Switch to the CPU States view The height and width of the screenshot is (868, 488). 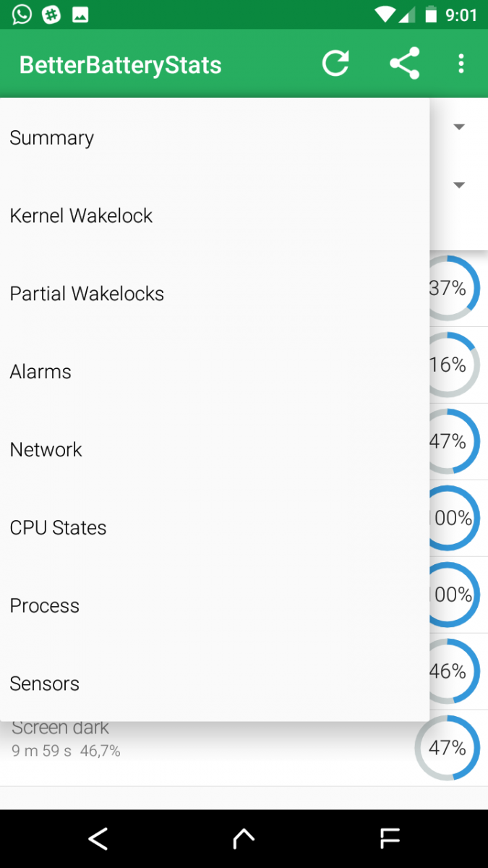58,528
